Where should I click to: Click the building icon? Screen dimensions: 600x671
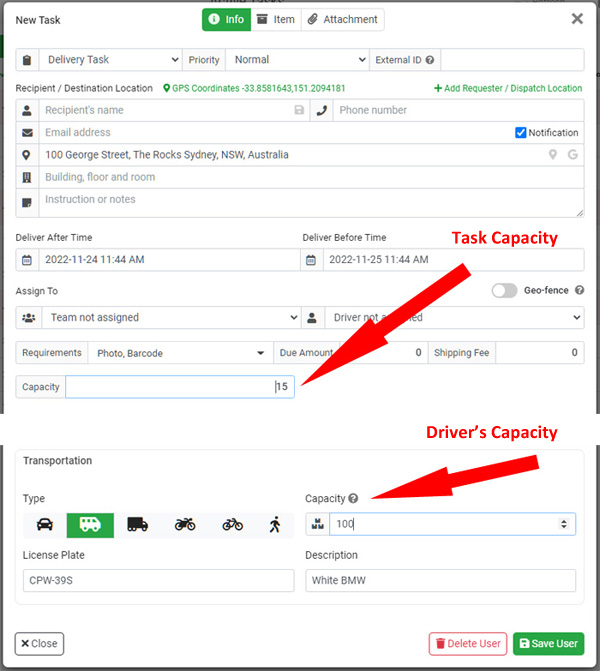pyautogui.click(x=27, y=177)
